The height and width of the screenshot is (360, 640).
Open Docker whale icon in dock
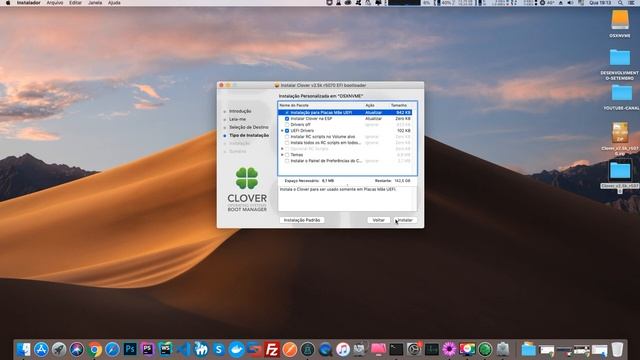point(236,349)
